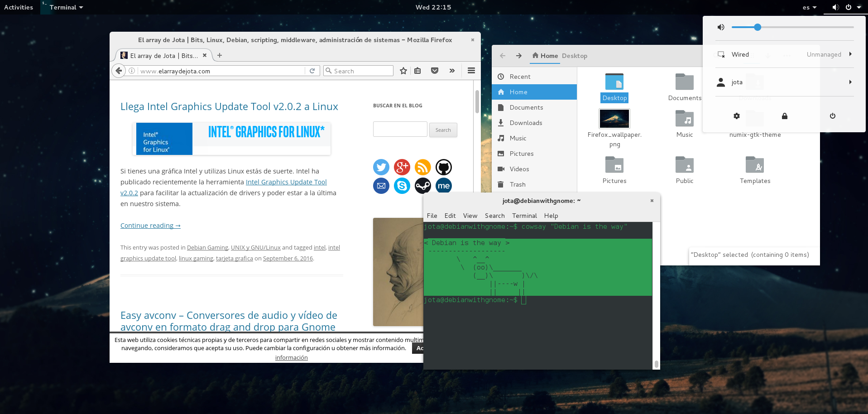Open the GitHub icon on the blog
The height and width of the screenshot is (414, 868).
tap(444, 167)
